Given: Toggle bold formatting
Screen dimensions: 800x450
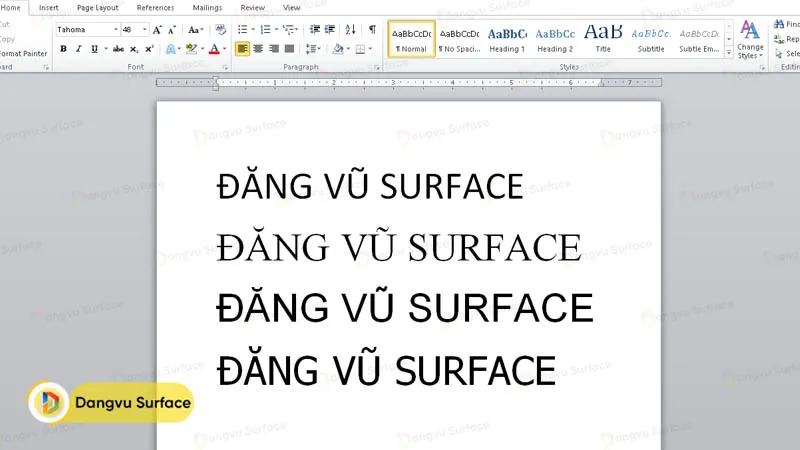Looking at the screenshot, I should click(63, 48).
